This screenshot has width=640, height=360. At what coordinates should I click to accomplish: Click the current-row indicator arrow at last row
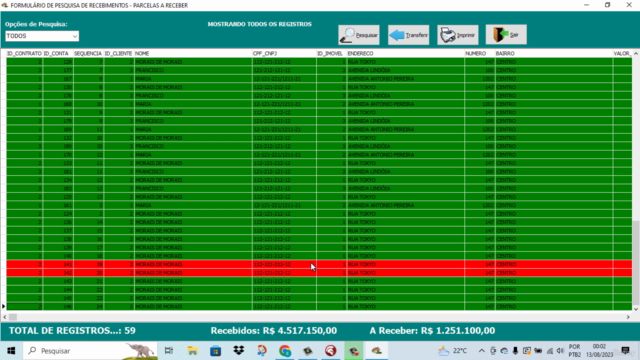click(x=4, y=306)
